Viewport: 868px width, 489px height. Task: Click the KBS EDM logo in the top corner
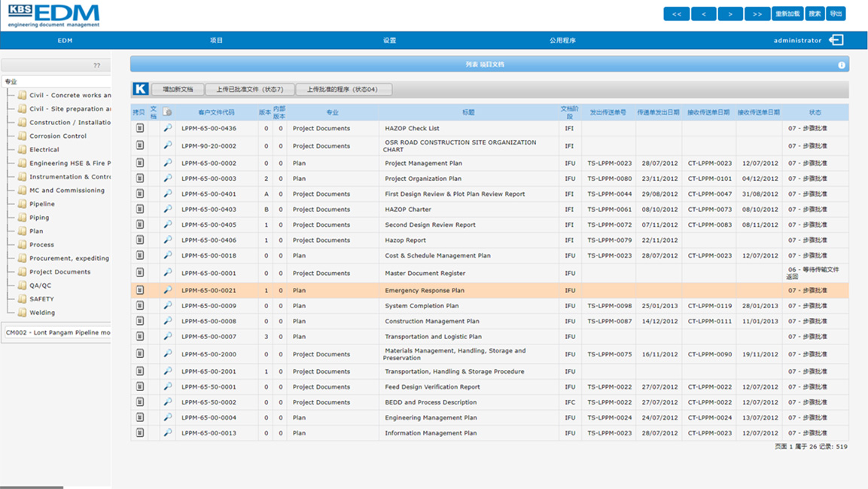pos(53,15)
